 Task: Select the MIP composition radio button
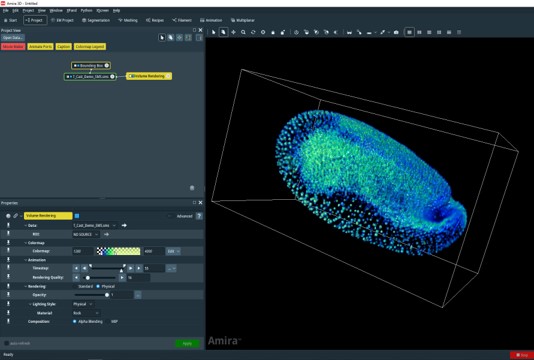(107, 322)
